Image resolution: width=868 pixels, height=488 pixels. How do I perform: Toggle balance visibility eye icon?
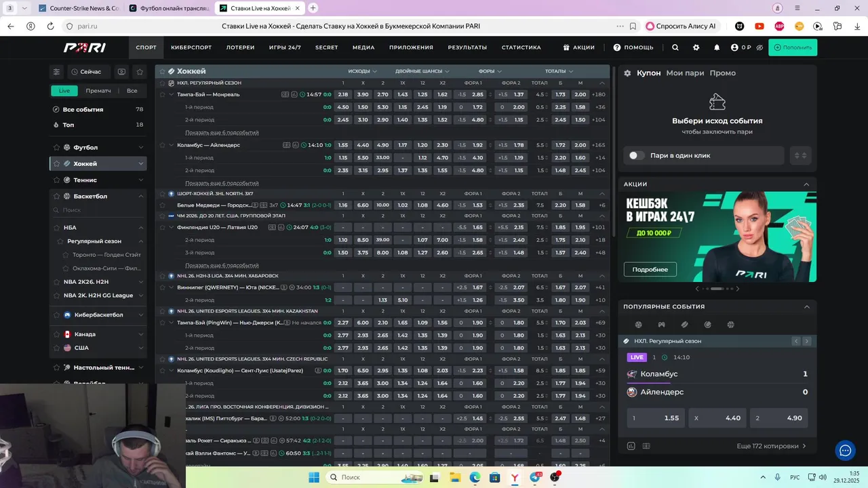(x=759, y=47)
